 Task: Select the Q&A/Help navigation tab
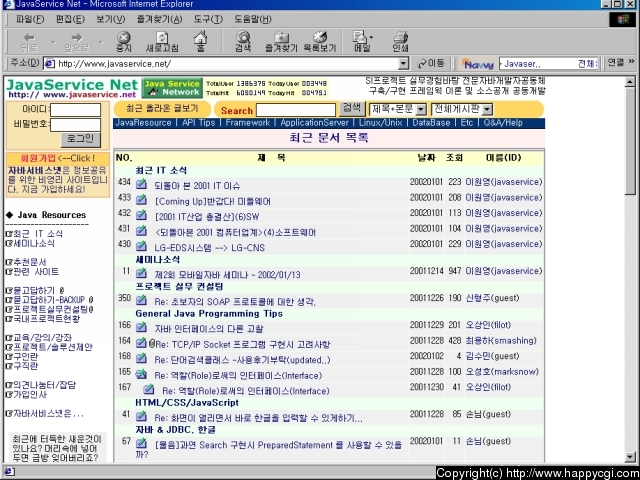pos(503,123)
